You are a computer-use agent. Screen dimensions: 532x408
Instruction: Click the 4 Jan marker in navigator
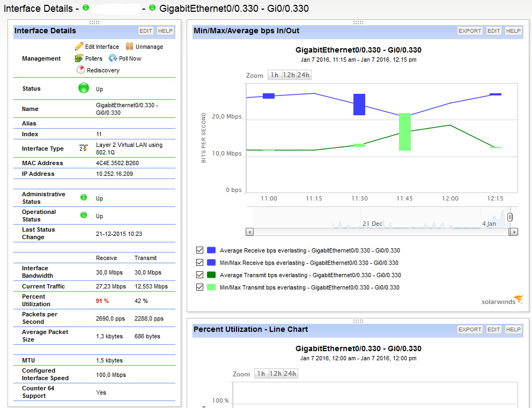[x=489, y=224]
